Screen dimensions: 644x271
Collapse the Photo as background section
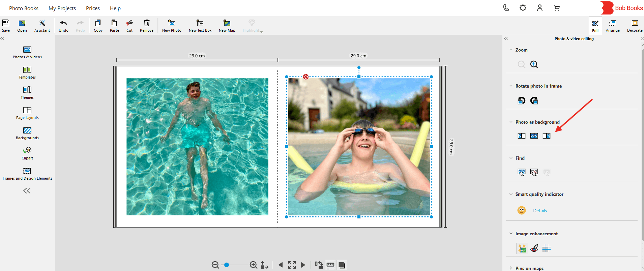(x=511, y=122)
